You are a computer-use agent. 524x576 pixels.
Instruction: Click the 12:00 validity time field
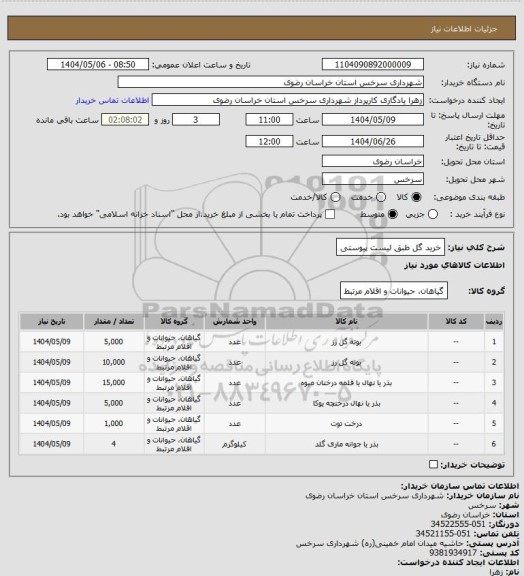[269, 141]
